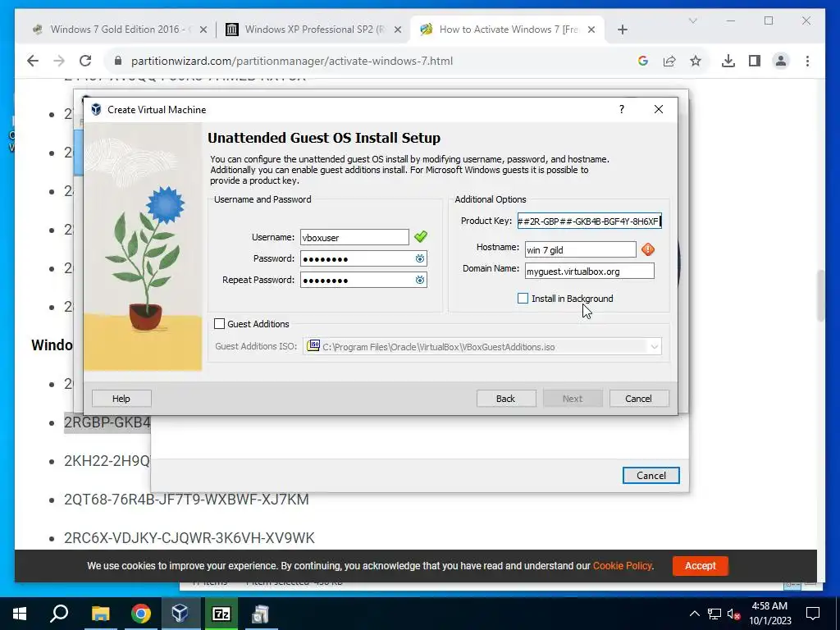This screenshot has width=840, height=630.
Task: Reload the page in Chrome
Action: coord(85,61)
